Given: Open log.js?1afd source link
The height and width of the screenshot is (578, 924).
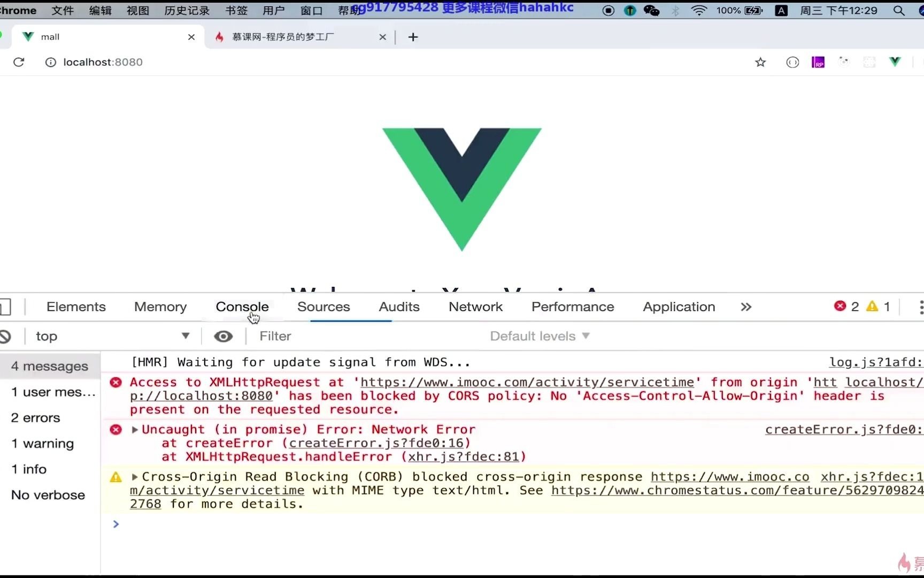Looking at the screenshot, I should pyautogui.click(x=876, y=362).
